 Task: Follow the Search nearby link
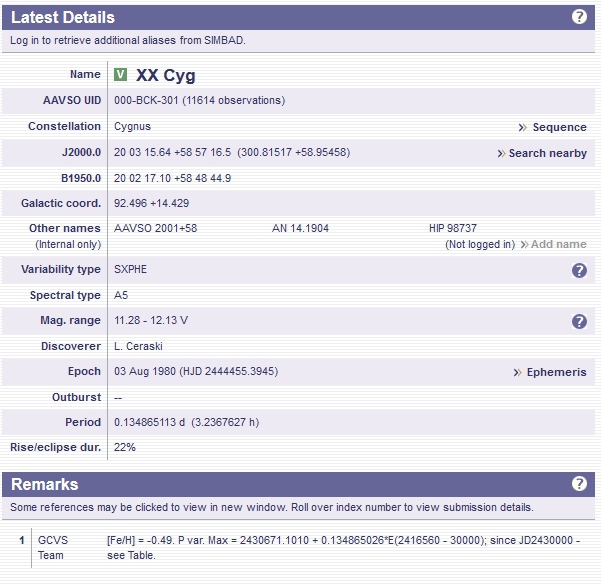tap(542, 153)
